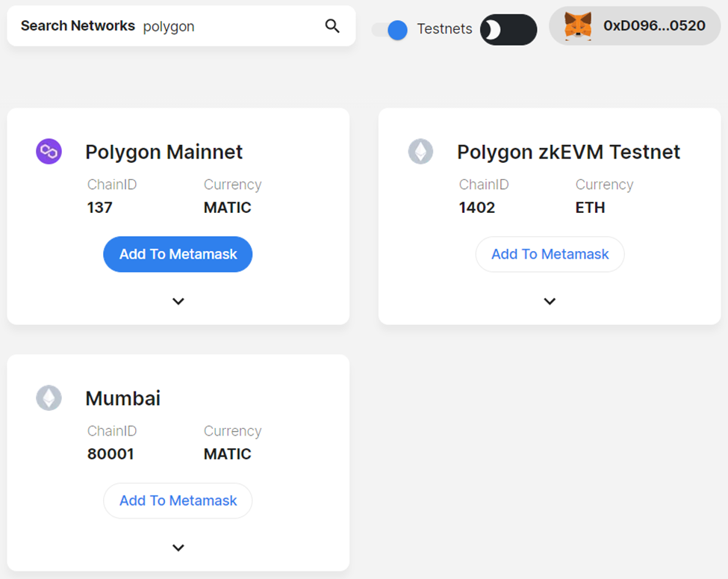Select the Polygon zkEVM Testnet title

(x=568, y=152)
